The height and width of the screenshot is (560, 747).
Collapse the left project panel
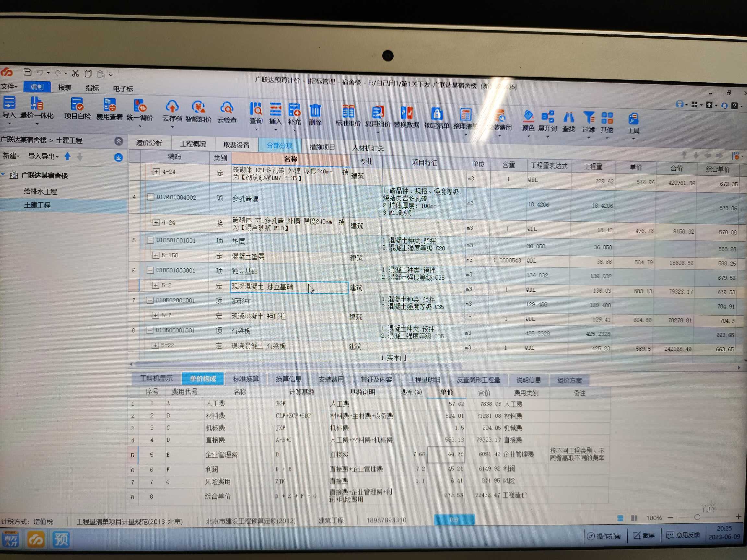coord(119,141)
